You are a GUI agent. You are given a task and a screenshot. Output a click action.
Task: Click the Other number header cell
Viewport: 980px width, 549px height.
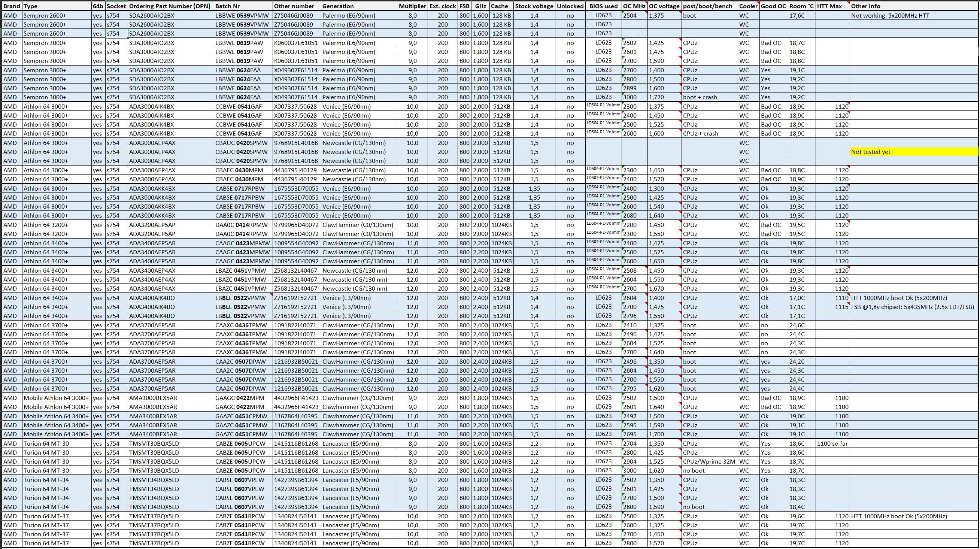(297, 6)
